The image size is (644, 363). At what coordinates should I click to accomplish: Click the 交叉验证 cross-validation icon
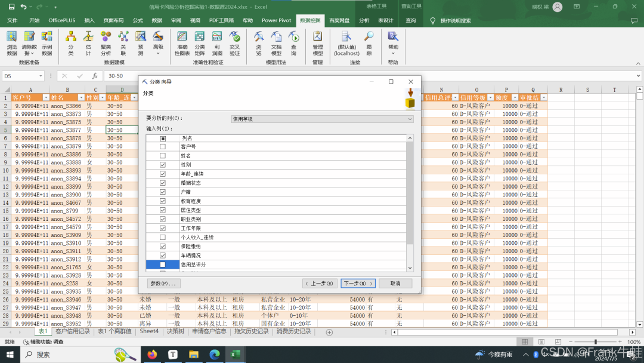(x=235, y=43)
